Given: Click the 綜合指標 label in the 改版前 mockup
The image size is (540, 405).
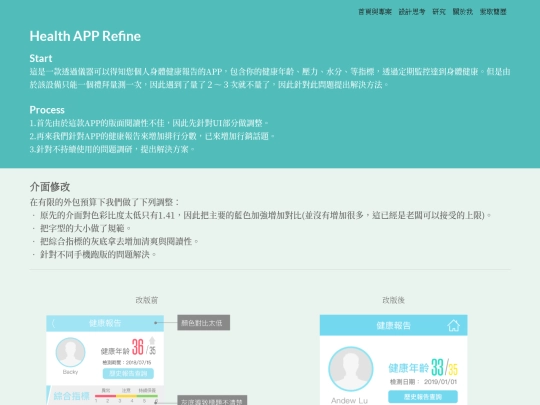Looking at the screenshot, I should [x=72, y=396].
